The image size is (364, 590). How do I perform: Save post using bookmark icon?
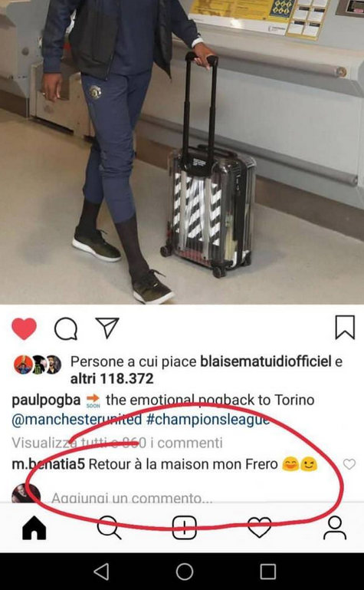345,328
